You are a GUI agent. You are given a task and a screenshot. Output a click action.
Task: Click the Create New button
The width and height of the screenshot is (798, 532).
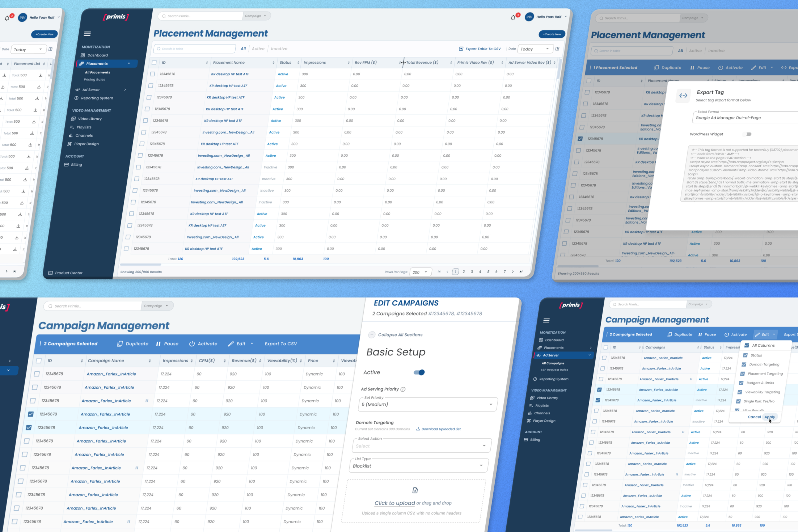tap(552, 34)
